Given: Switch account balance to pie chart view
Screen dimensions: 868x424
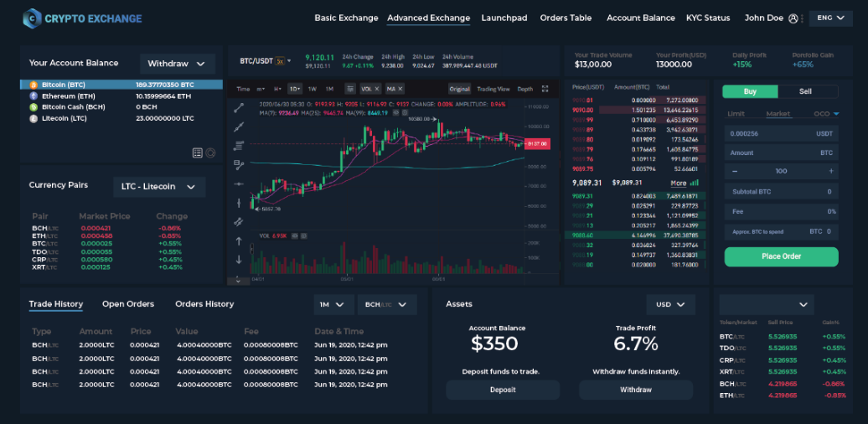Looking at the screenshot, I should pos(210,153).
